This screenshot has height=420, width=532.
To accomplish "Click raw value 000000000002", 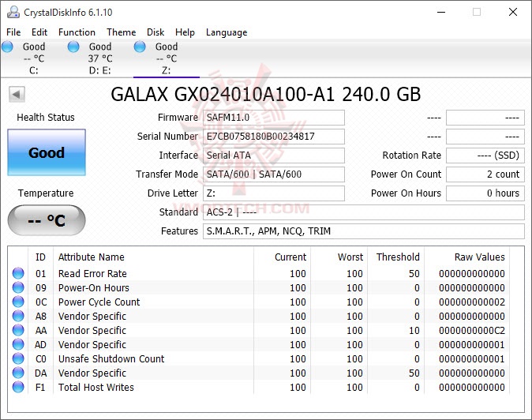I will click(x=471, y=302).
